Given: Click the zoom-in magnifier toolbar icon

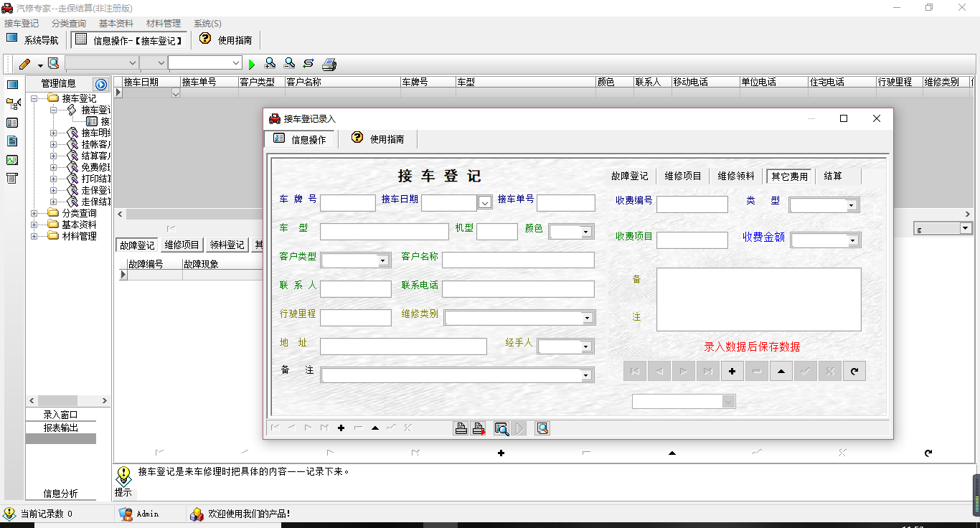Looking at the screenshot, I should (270, 64).
